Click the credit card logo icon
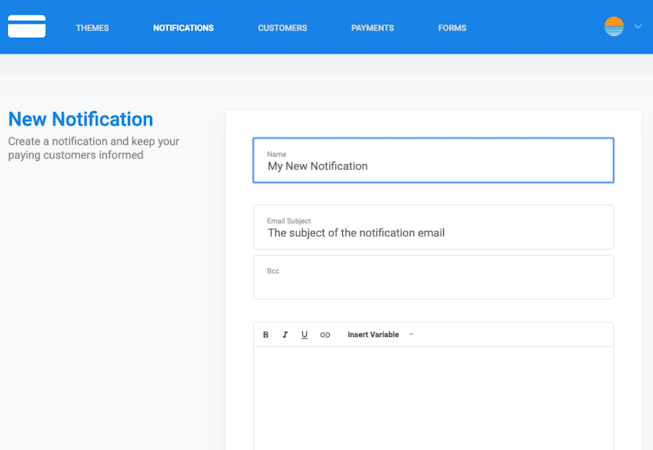Screen dimensions: 653x450 coord(27,26)
